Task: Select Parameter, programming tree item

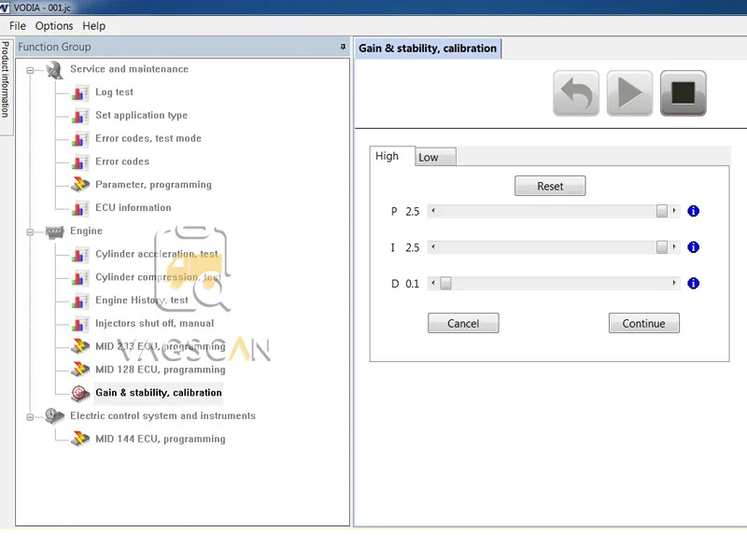Action: pyautogui.click(x=153, y=185)
